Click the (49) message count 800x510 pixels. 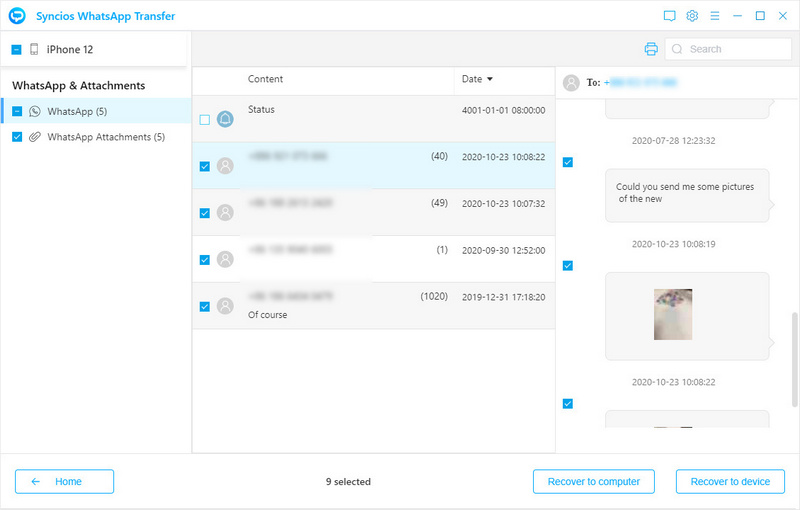pos(439,203)
